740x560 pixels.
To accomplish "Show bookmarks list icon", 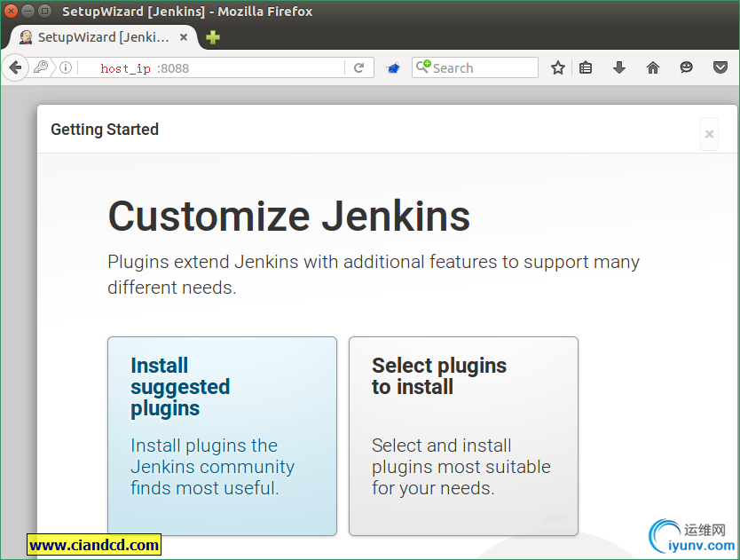I will coord(586,67).
